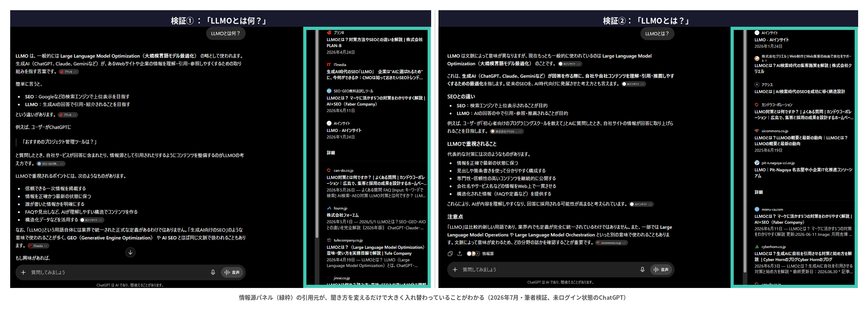Open クリエル link AI検索時代の集客施策を解説
This screenshot has height=316, width=868.
pos(803,68)
